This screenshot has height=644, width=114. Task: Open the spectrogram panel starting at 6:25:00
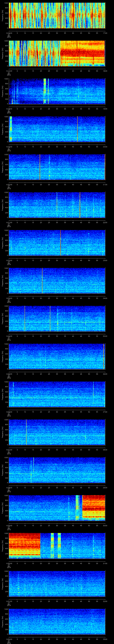[57, 357]
